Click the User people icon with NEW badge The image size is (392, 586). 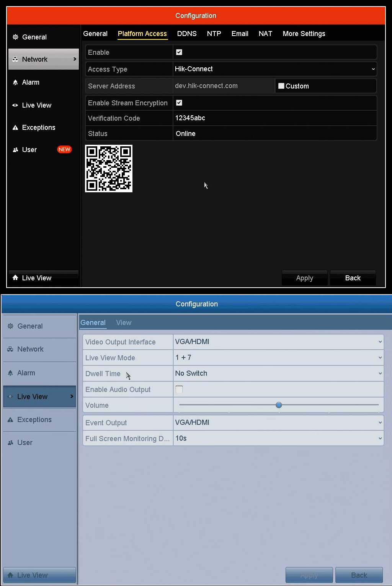15,150
